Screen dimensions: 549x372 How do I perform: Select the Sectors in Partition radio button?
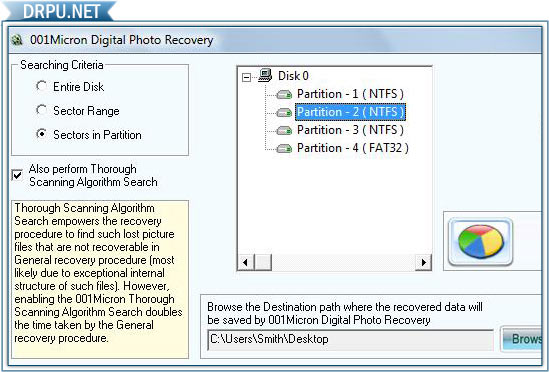coord(42,134)
